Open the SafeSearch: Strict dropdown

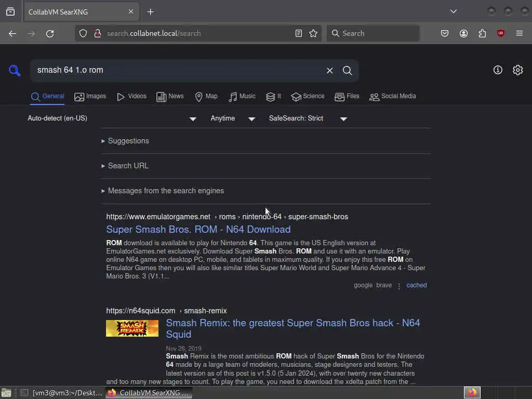coord(308,118)
